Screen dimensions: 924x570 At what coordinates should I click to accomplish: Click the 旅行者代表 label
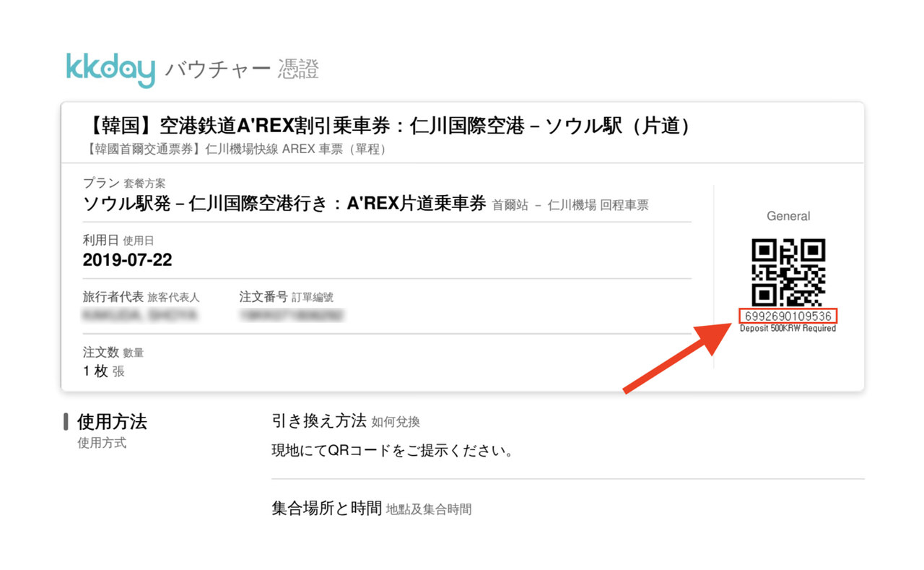pyautogui.click(x=141, y=297)
